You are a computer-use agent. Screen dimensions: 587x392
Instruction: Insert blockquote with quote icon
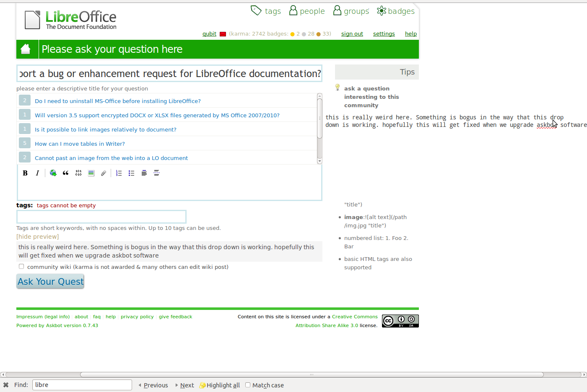click(66, 173)
